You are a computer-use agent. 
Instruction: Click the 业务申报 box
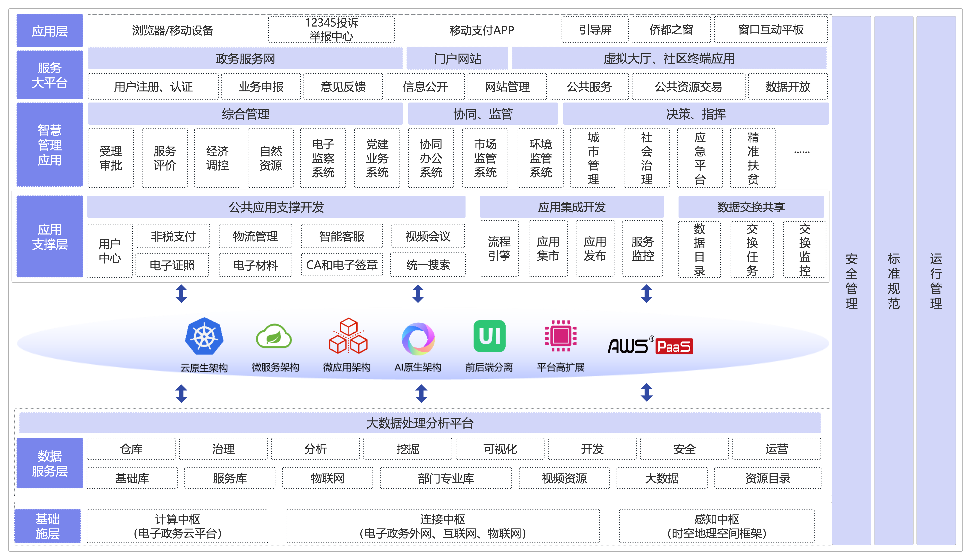tap(261, 87)
